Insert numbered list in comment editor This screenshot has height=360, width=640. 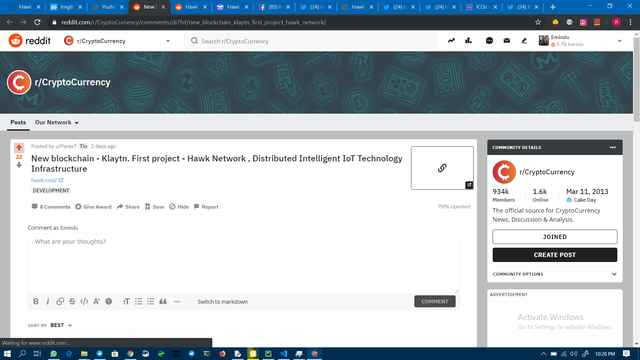tap(151, 302)
